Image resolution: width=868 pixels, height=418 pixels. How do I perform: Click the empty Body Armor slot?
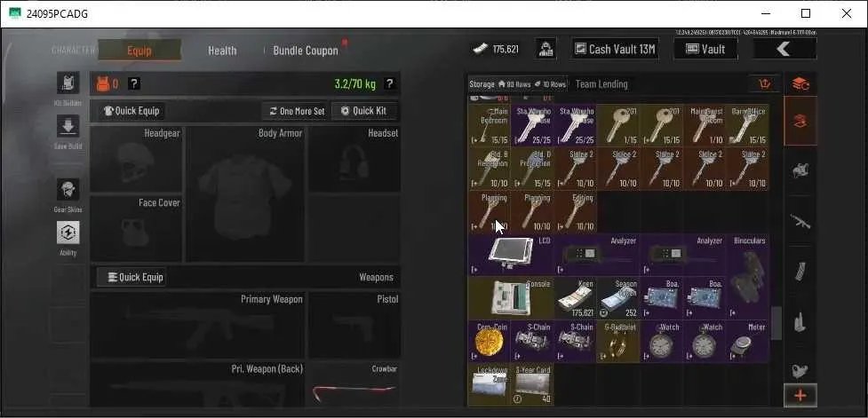point(244,194)
